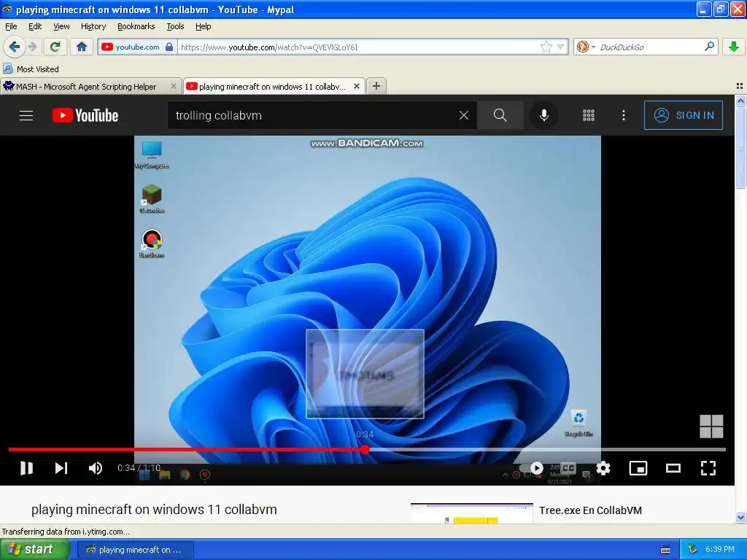Open YouTube settings three-dot menu
747x560 pixels.
point(623,115)
